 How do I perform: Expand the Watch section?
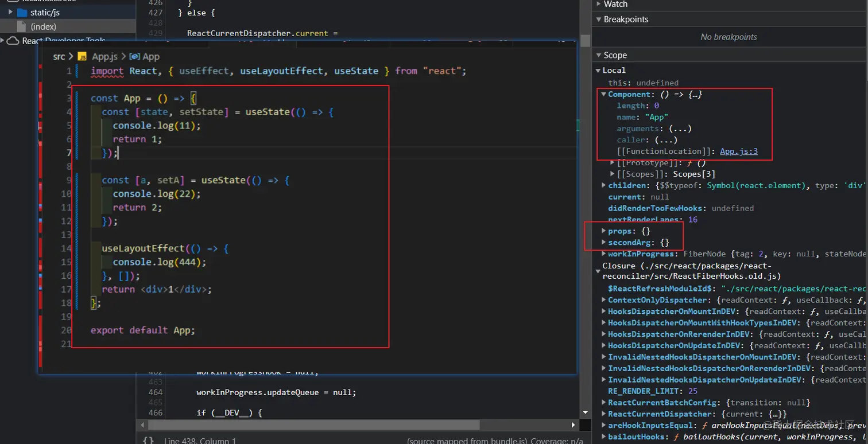tap(598, 4)
